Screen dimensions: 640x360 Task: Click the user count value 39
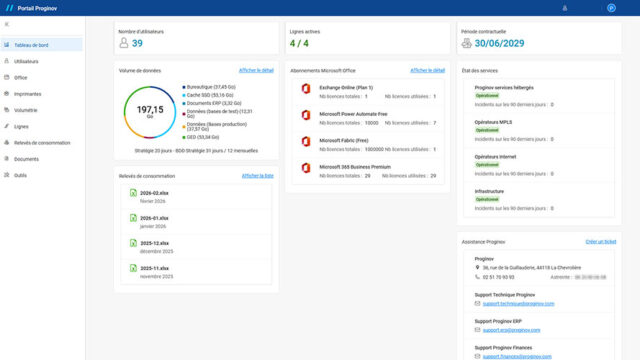click(x=137, y=43)
